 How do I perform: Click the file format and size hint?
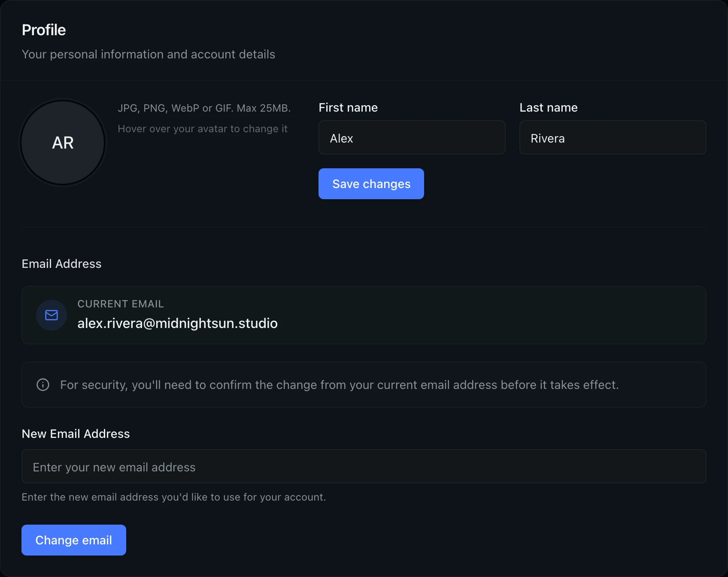204,108
